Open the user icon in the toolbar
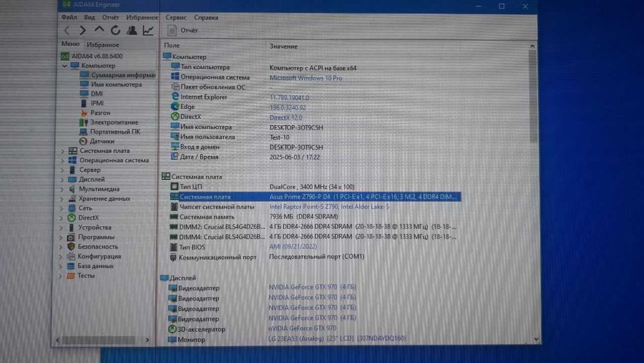The height and width of the screenshot is (363, 644). click(132, 30)
